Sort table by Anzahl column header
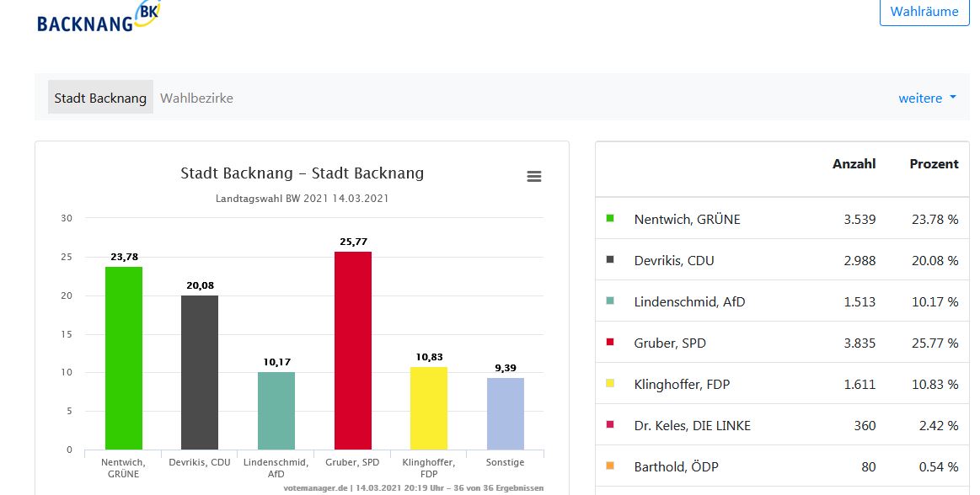The image size is (980, 495). [854, 164]
